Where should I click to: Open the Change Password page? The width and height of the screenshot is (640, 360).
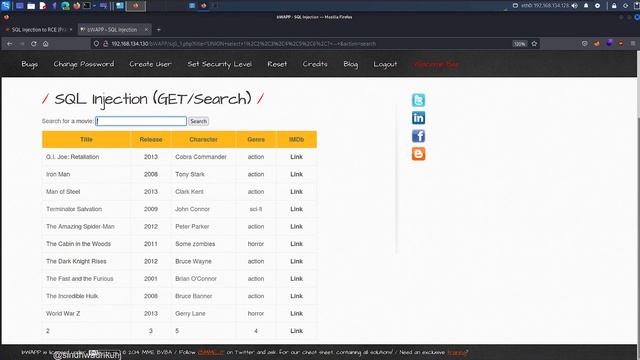coord(84,64)
